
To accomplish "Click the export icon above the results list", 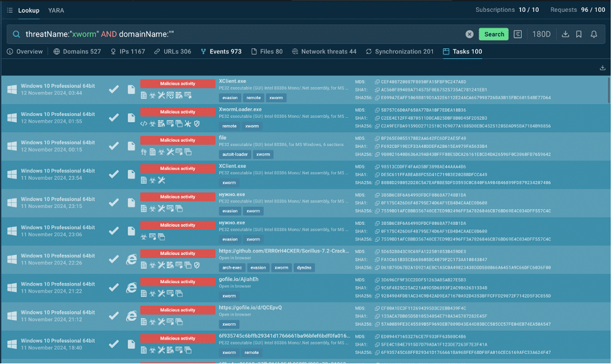I will tap(603, 68).
